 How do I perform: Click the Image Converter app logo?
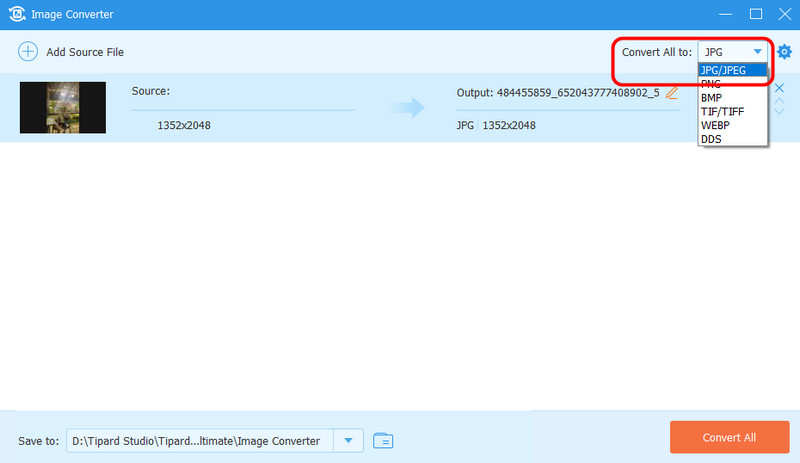click(x=18, y=14)
